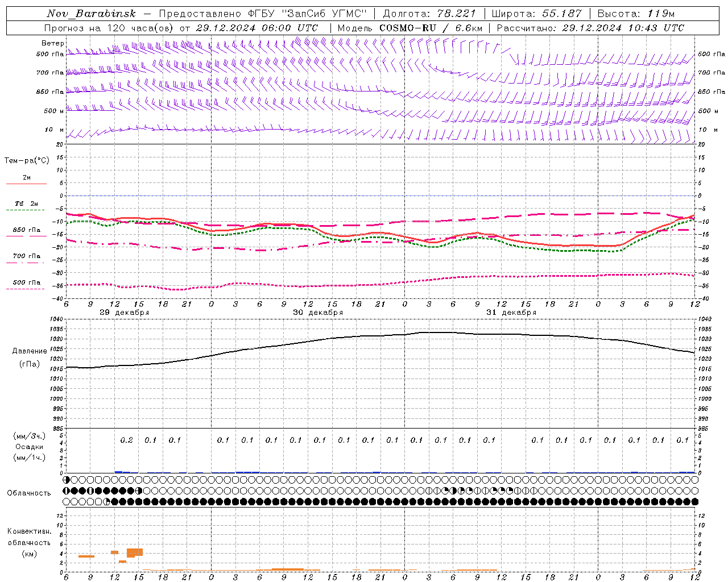Select the (гПа) pressure unit label
Image resolution: width=728 pixels, height=582 pixels.
click(x=30, y=364)
